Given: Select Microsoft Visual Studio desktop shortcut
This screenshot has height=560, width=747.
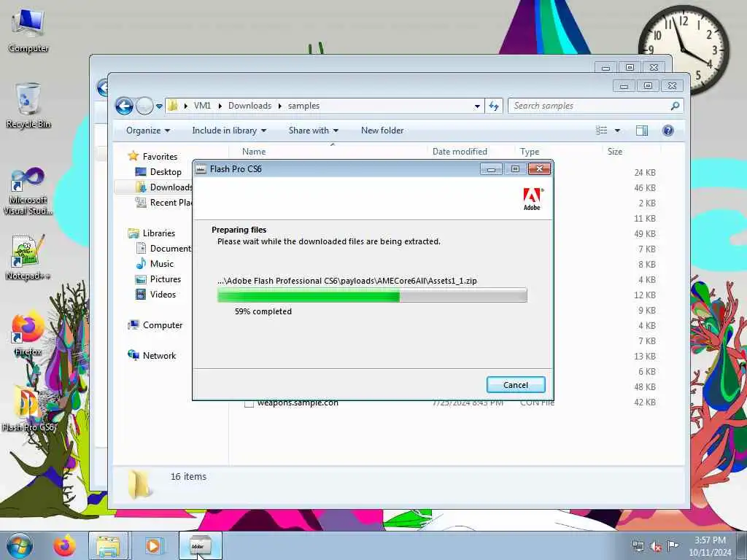Looking at the screenshot, I should tap(28, 192).
